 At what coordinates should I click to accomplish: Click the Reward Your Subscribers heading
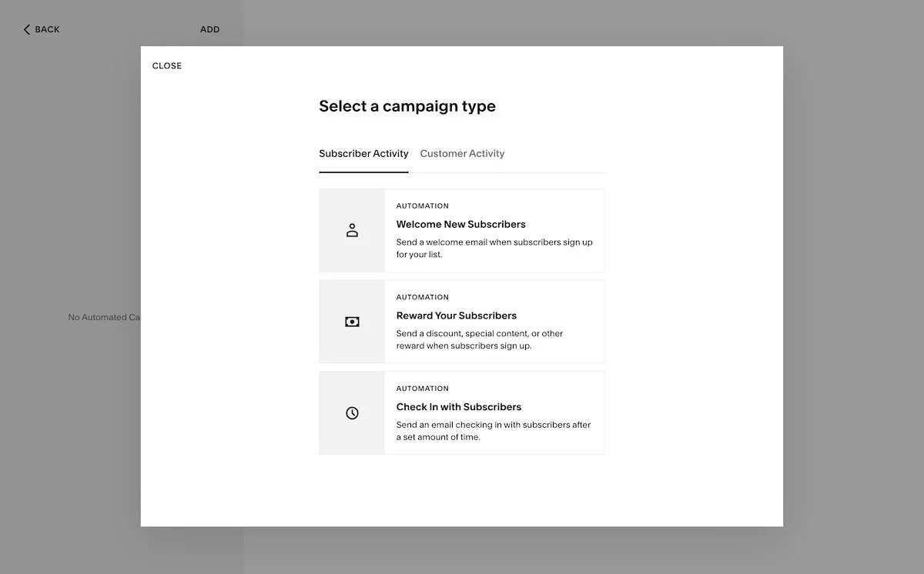point(456,315)
